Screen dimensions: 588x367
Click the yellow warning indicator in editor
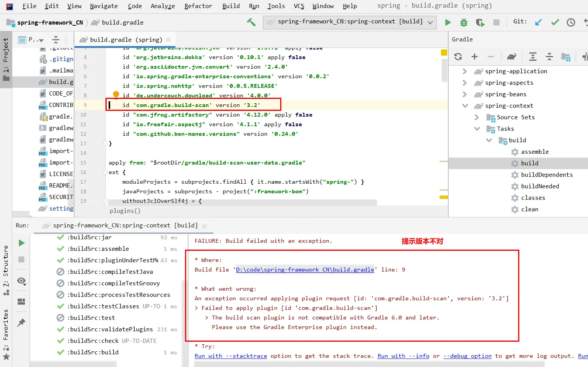click(x=444, y=53)
